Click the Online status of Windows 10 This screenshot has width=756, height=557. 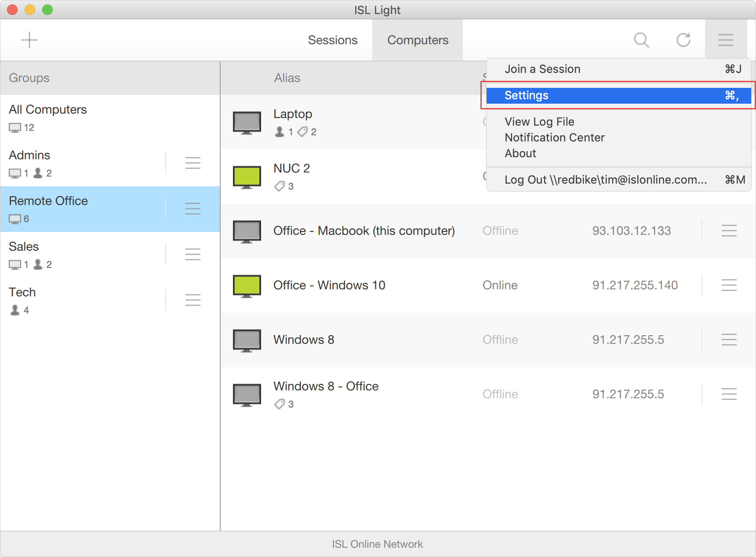pyautogui.click(x=500, y=285)
